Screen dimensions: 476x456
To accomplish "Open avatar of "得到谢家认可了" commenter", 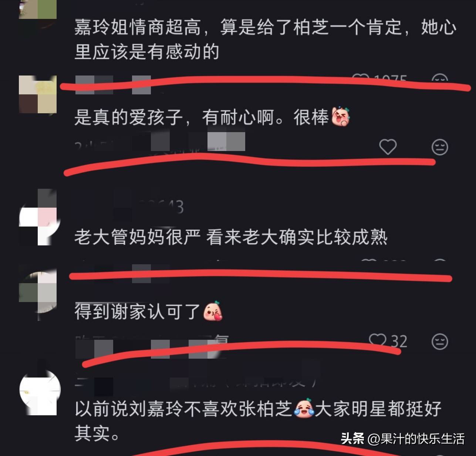I will (x=38, y=292).
